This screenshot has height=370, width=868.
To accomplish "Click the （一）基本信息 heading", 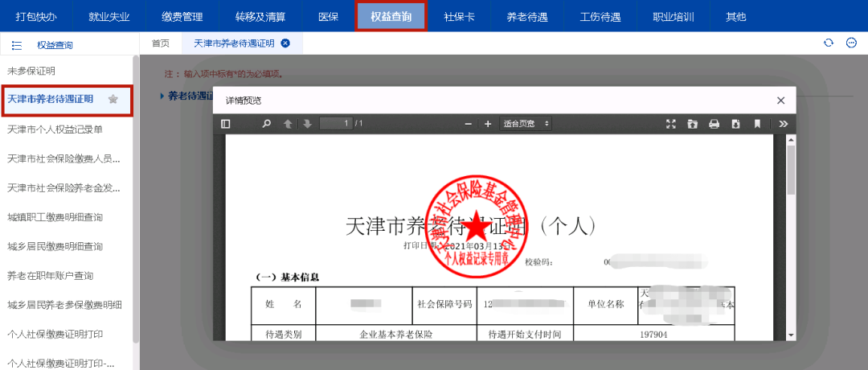I will point(286,277).
